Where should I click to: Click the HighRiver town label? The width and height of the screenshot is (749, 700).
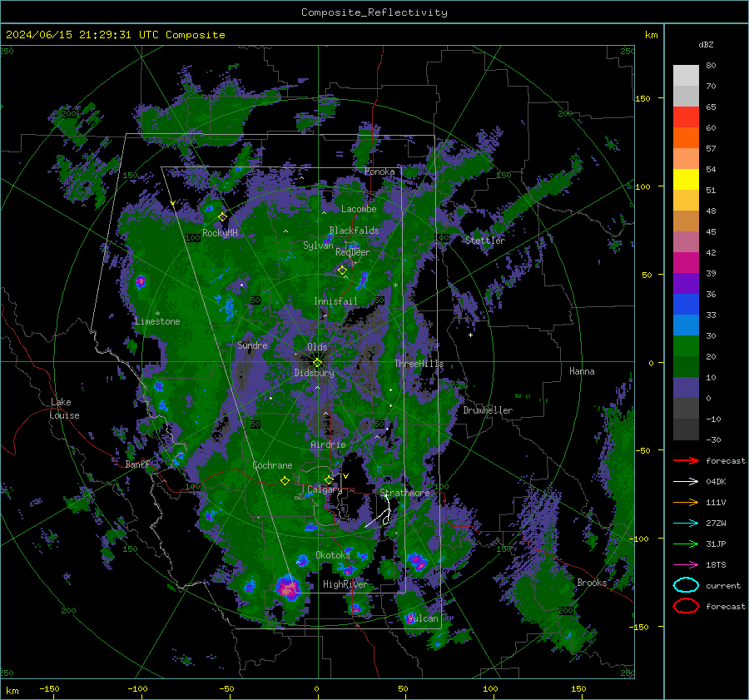pos(345,584)
